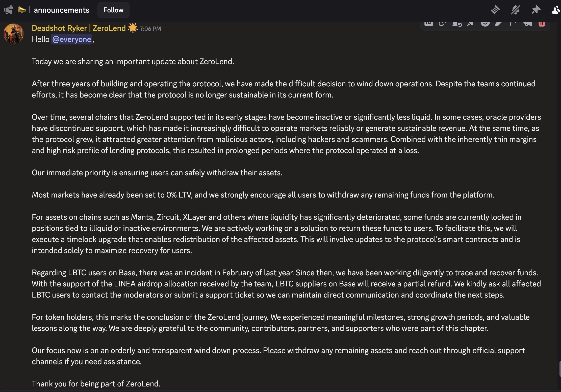The width and height of the screenshot is (561, 392).
Task: Mark the message as unread
Action: [457, 24]
